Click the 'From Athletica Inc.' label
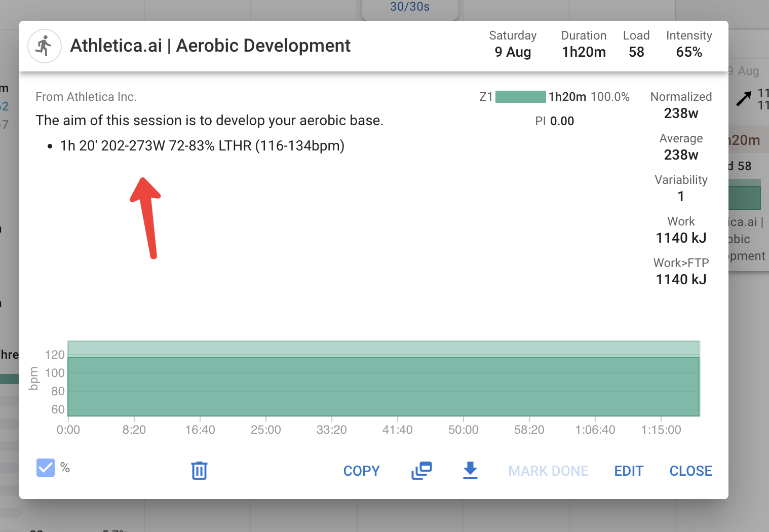769x532 pixels. tap(86, 97)
